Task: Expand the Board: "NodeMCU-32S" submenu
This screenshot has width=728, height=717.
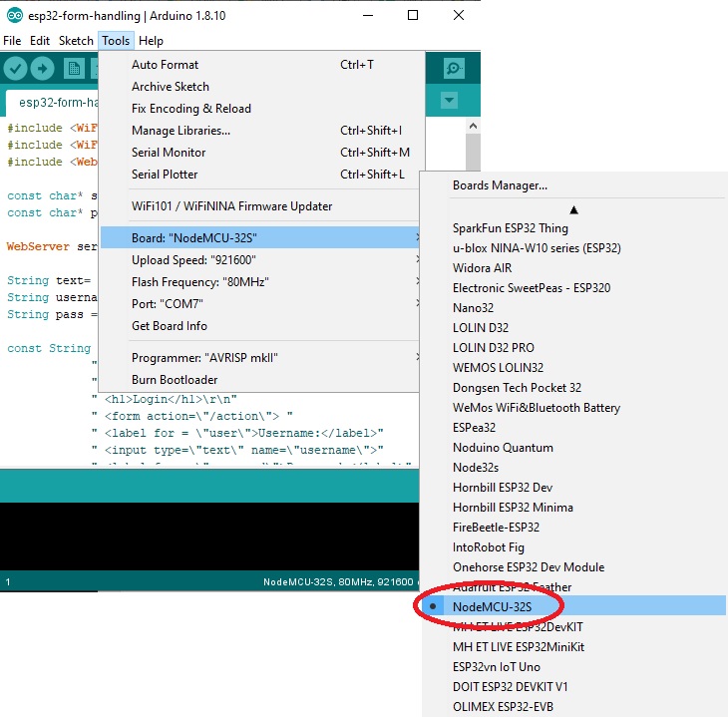Action: click(x=260, y=237)
